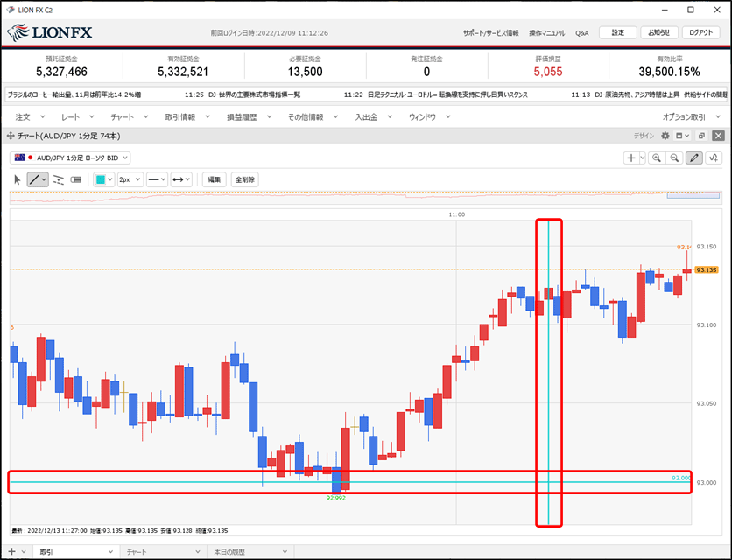
Task: Open the 取引情報 menu
Action: point(187,117)
